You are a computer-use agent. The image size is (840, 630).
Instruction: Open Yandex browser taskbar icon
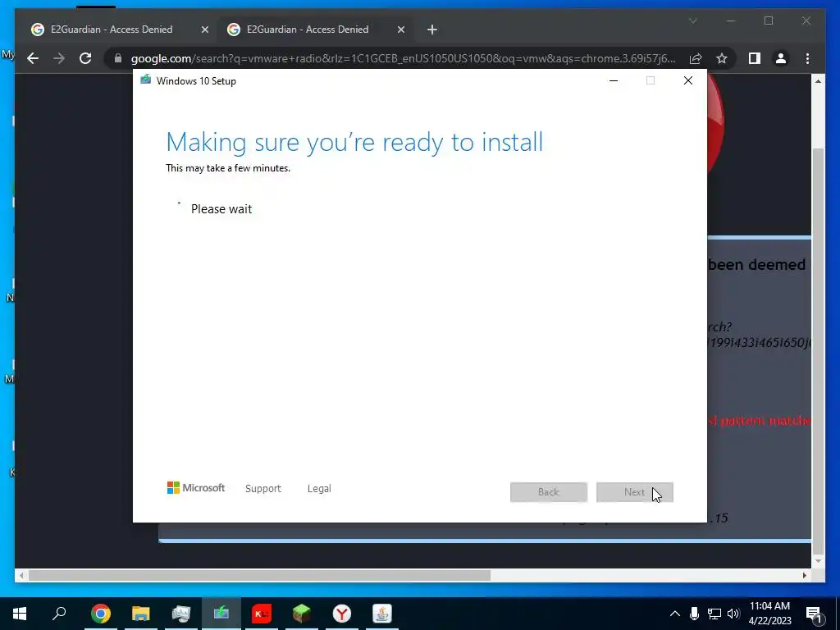(x=342, y=614)
